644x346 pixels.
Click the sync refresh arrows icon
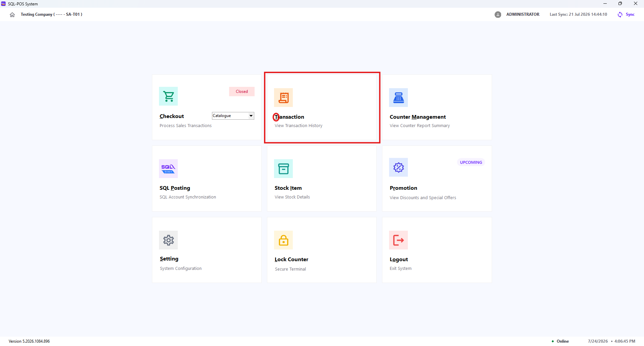point(620,14)
